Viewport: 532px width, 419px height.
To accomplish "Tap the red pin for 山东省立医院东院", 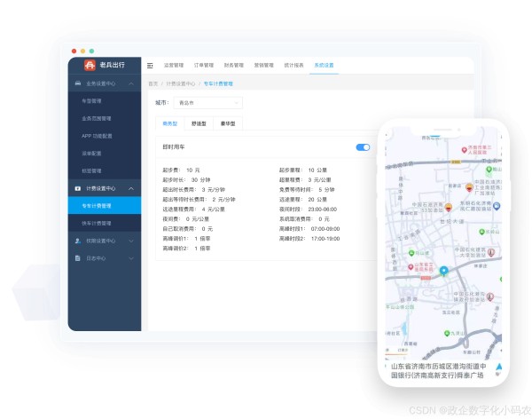I will click(x=411, y=267).
